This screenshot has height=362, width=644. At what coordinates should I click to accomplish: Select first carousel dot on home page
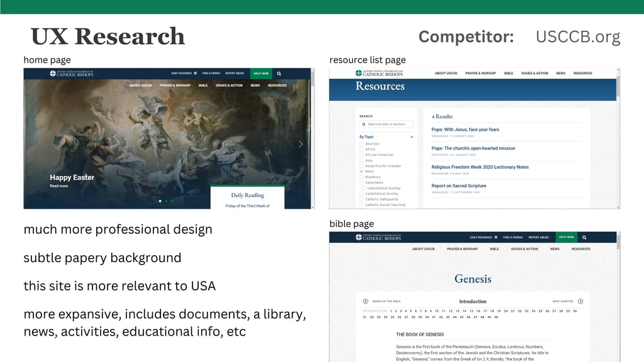160,201
